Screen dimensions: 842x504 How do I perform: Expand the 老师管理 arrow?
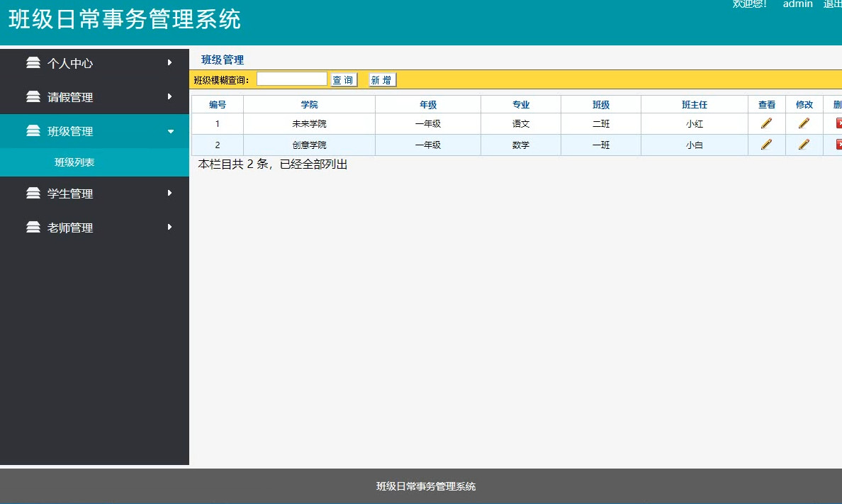tap(169, 228)
